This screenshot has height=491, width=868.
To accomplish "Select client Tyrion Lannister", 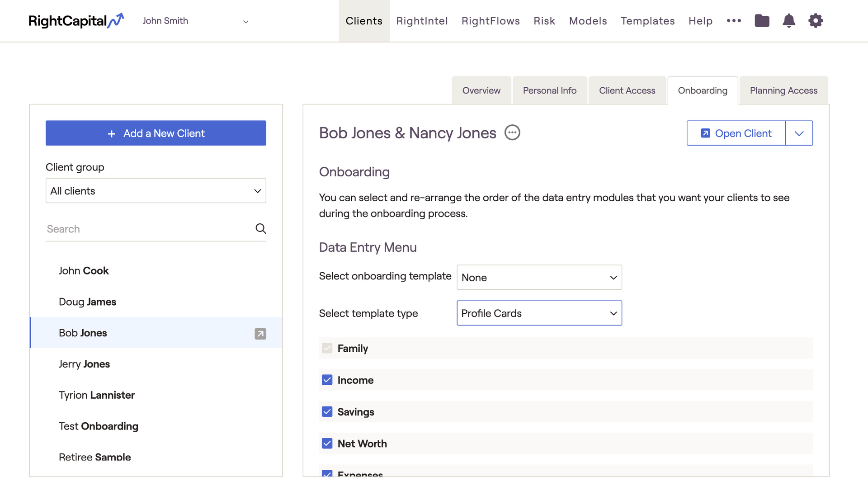I will pyautogui.click(x=156, y=395).
